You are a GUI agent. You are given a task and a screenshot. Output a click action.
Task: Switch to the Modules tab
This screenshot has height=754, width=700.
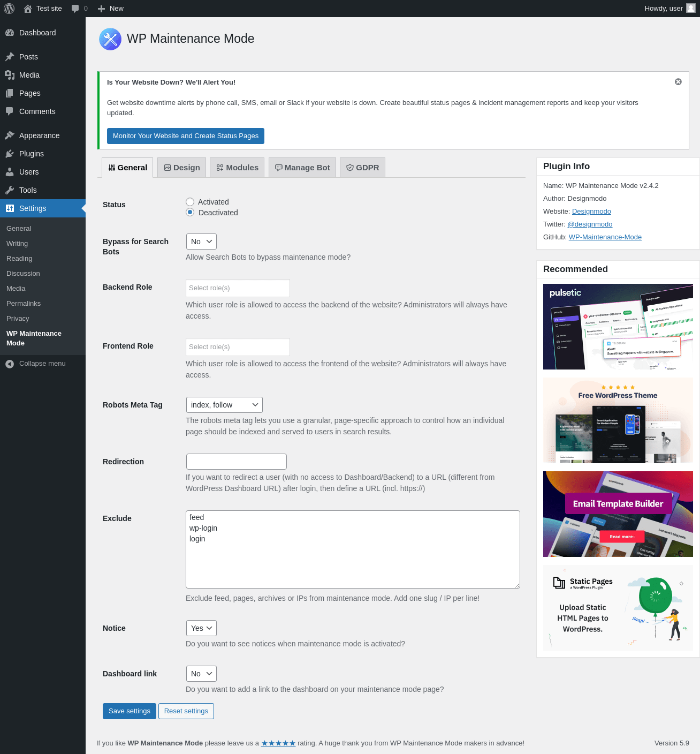[x=237, y=168]
